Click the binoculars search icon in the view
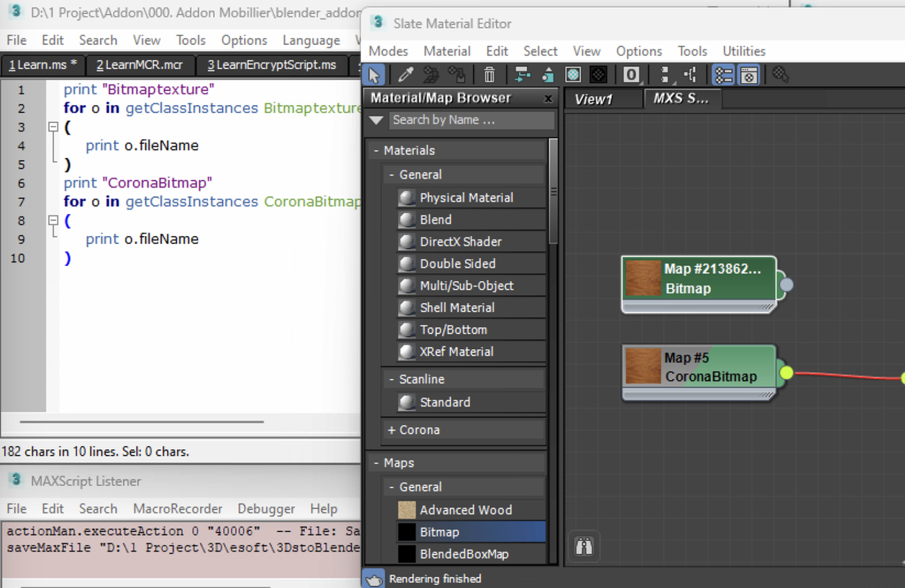This screenshot has width=905, height=588. pos(584,547)
